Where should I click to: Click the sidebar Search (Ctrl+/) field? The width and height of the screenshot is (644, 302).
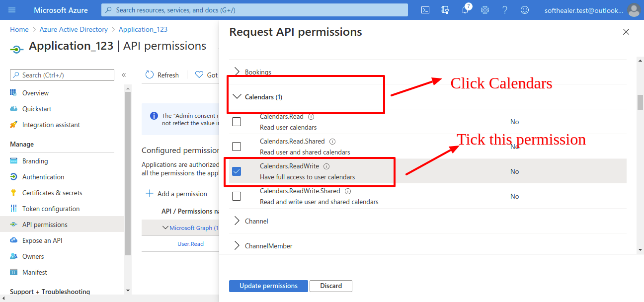pyautogui.click(x=62, y=75)
